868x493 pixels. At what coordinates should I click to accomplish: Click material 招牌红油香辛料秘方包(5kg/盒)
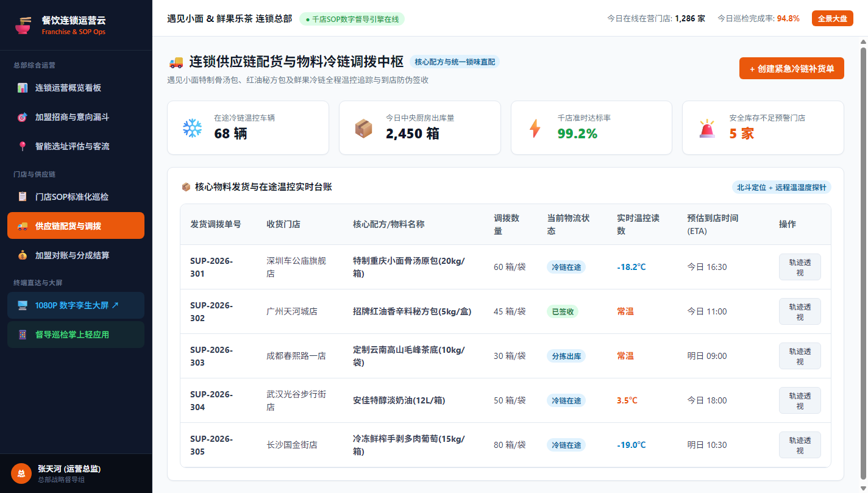pyautogui.click(x=412, y=311)
